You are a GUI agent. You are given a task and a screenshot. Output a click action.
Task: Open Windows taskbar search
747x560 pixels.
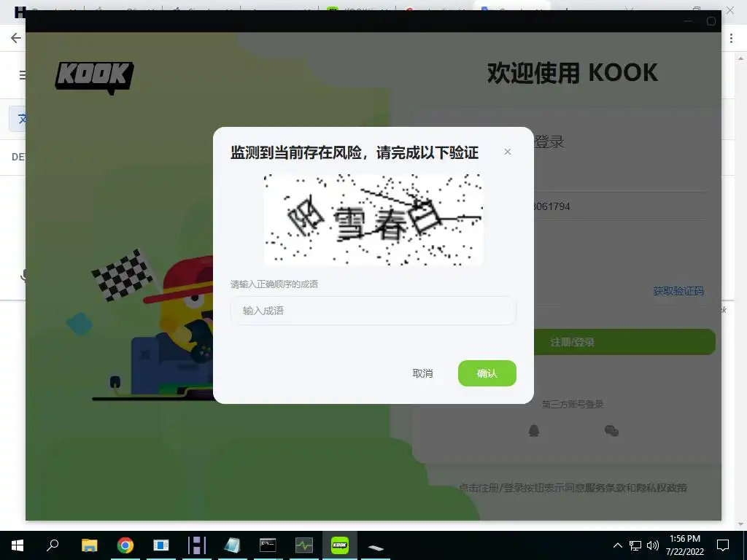[53, 545]
